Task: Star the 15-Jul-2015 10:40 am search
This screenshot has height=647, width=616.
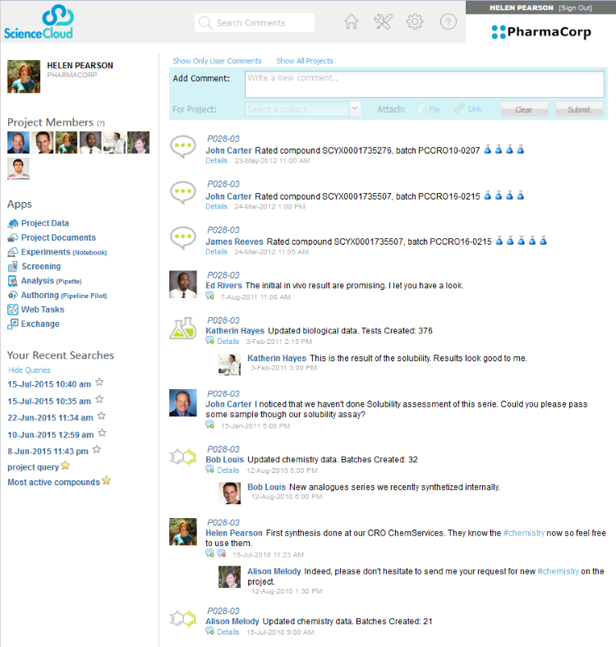Action: (x=100, y=382)
